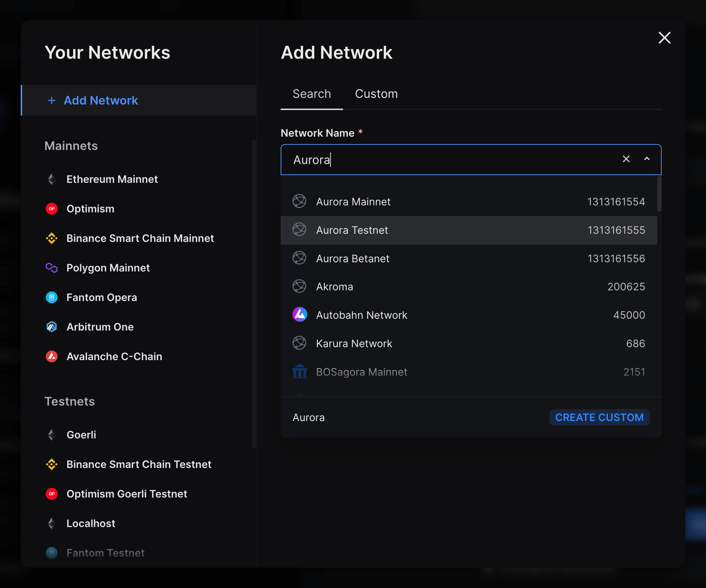Click the Your Networks sidebar scrollbar
Image resolution: width=706 pixels, height=588 pixels.
click(x=254, y=294)
